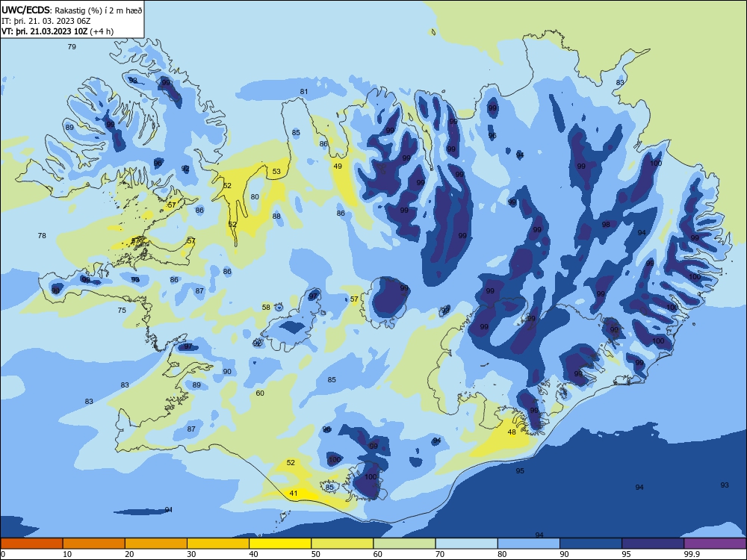Click the '49' humidity value in the yellow area

pyautogui.click(x=338, y=167)
